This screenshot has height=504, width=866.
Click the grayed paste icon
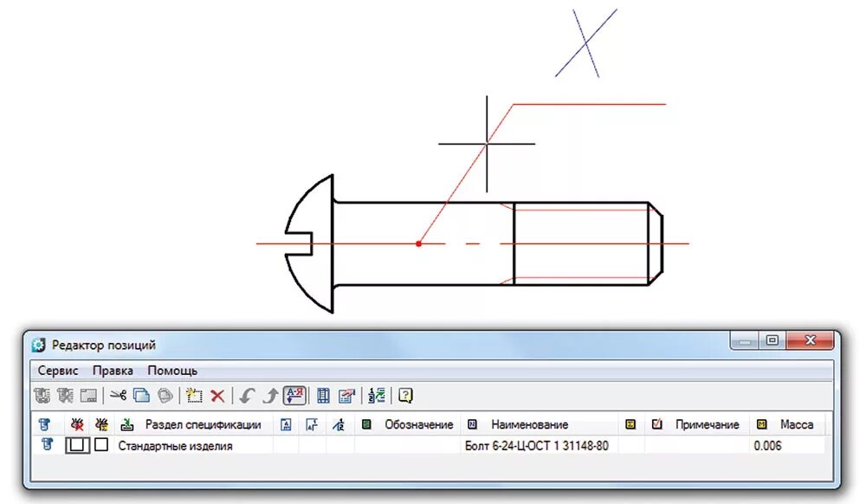[165, 395]
